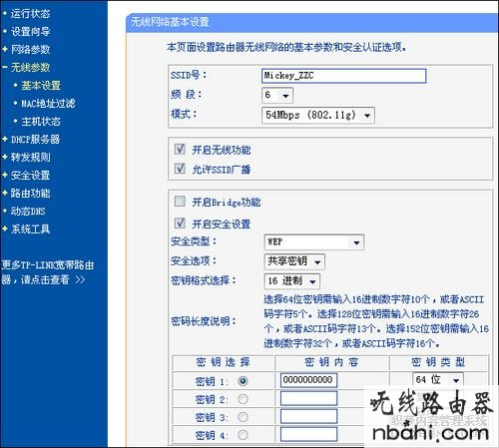Select 密钥 3 radio button
The image size is (499, 448).
point(243,417)
